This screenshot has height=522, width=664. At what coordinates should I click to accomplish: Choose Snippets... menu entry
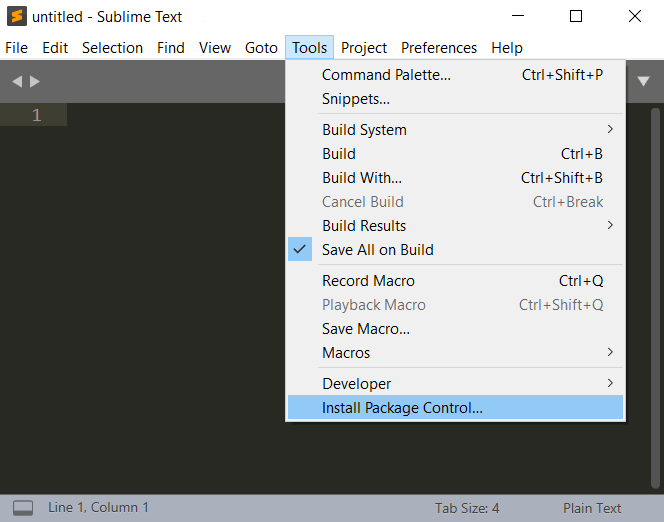coord(455,99)
